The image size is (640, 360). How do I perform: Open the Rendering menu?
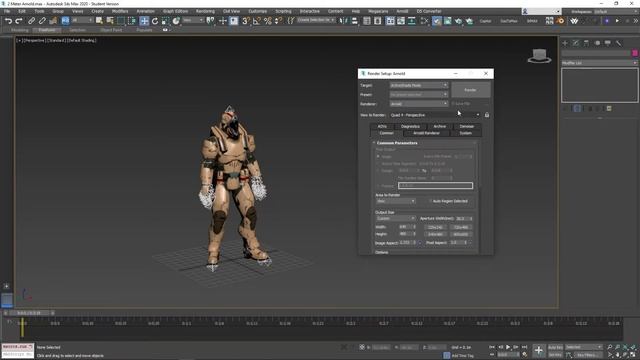205,11
